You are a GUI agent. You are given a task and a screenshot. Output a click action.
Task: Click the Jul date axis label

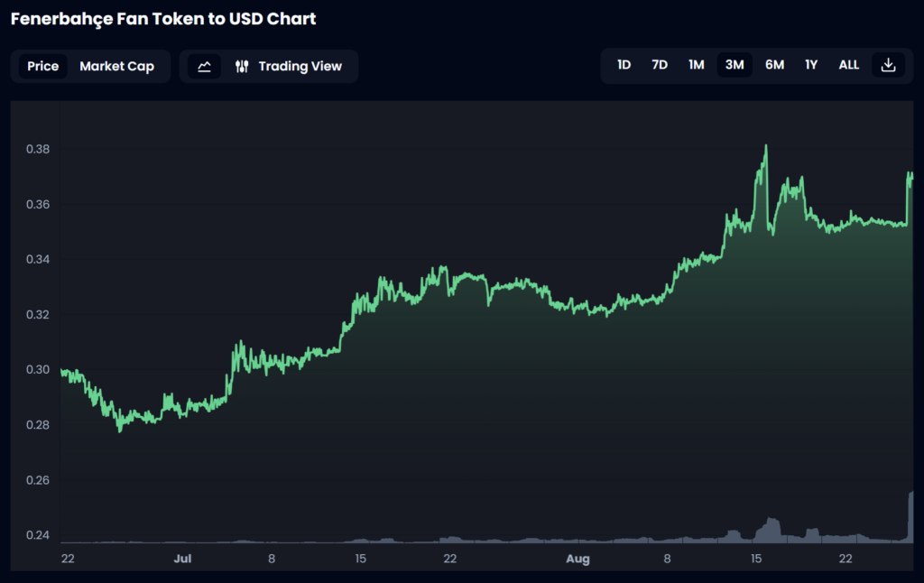(x=182, y=559)
